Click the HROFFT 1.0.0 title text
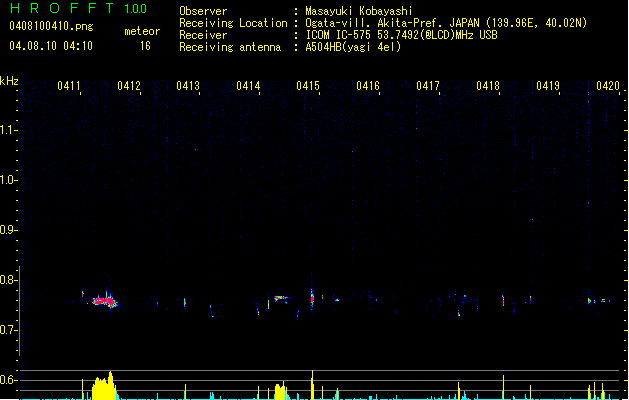 (x=79, y=8)
